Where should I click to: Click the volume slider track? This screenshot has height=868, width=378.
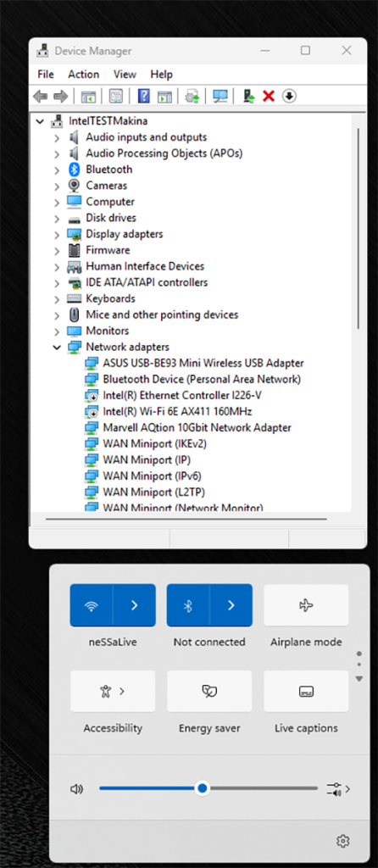[x=208, y=788]
